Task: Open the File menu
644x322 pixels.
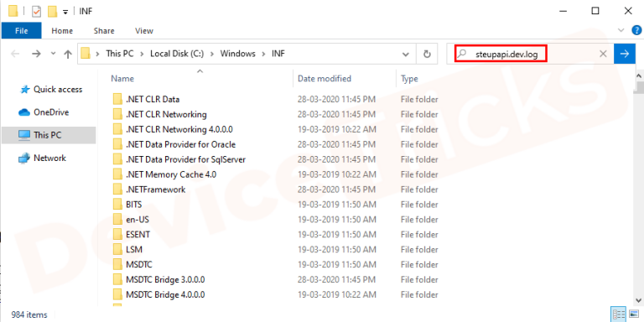Action: coord(21,31)
